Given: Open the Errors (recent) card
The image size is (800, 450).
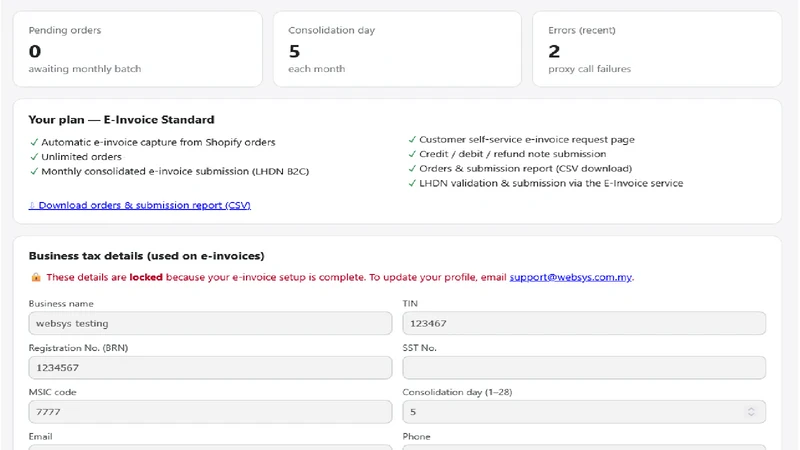Looking at the screenshot, I should (x=657, y=49).
